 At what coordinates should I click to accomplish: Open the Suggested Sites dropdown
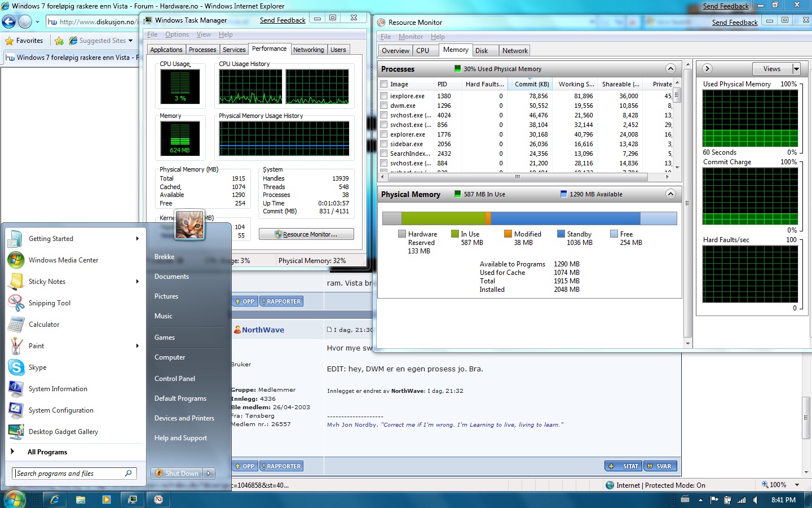click(130, 41)
